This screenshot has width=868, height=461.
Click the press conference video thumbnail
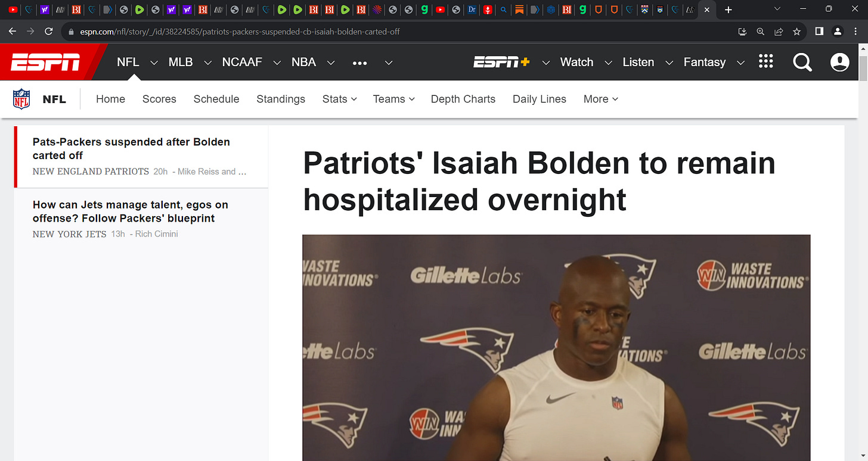(x=556, y=347)
